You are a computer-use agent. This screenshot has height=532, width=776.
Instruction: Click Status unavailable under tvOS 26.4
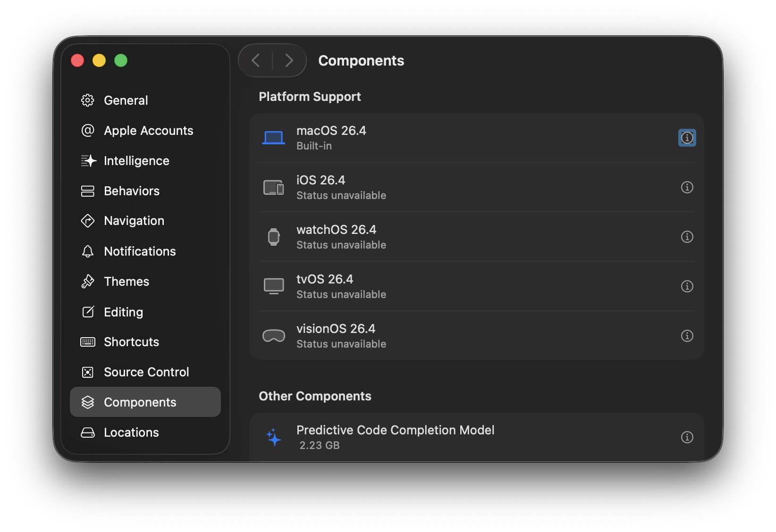coord(341,294)
